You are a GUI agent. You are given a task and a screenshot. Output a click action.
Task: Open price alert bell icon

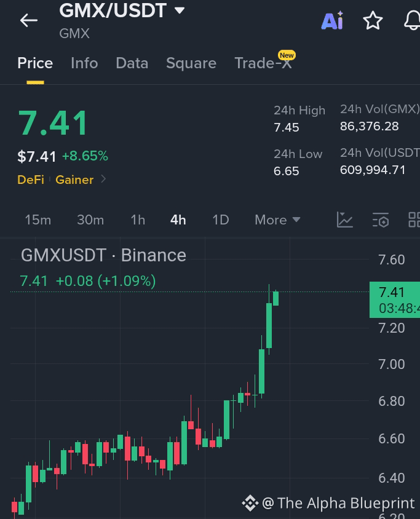(412, 20)
